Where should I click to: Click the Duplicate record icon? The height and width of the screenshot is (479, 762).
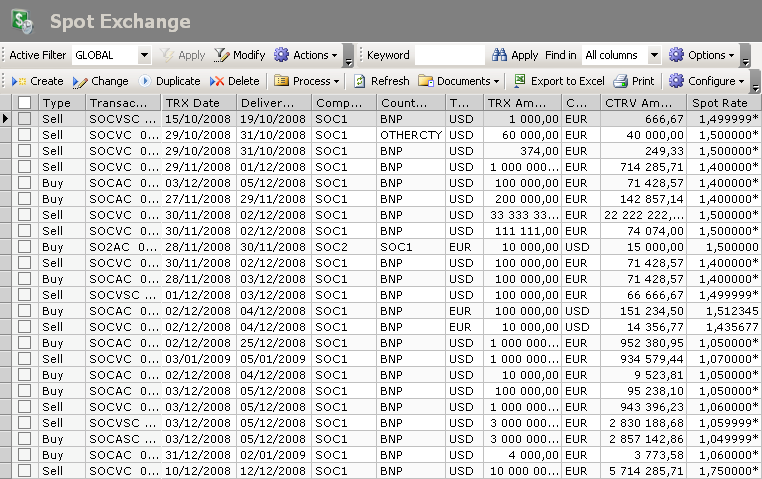tap(145, 81)
